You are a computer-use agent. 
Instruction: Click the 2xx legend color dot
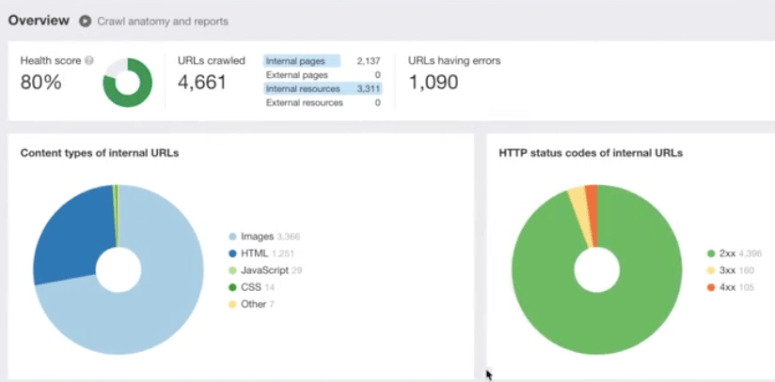click(x=711, y=254)
